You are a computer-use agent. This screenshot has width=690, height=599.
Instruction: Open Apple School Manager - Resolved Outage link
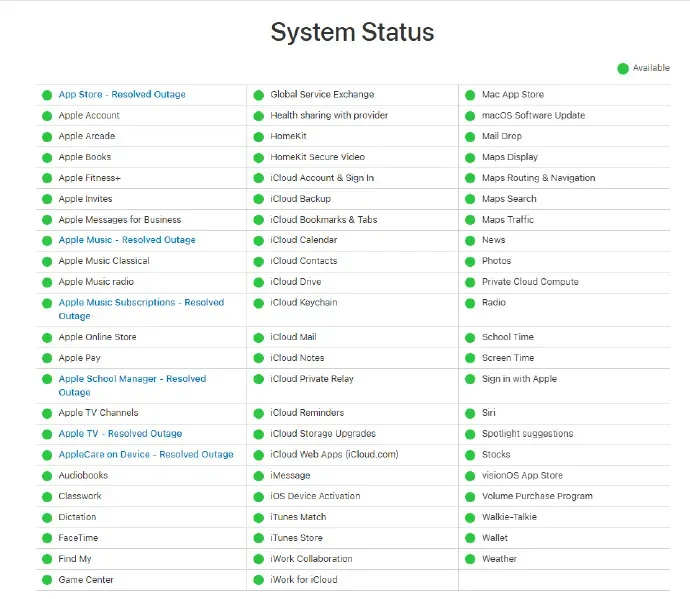point(132,386)
